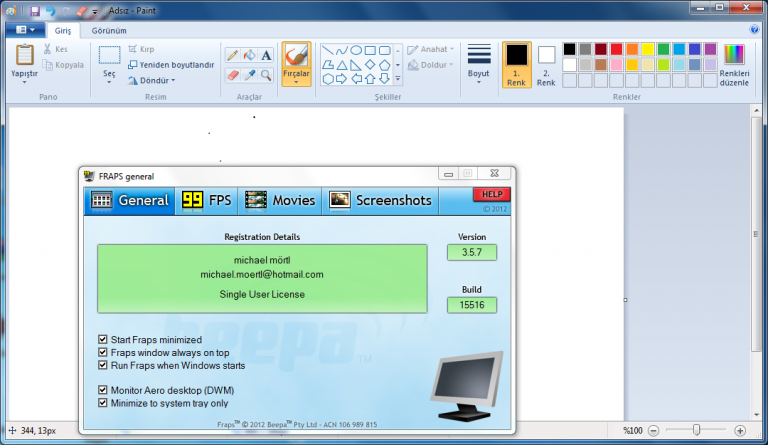Viewport: 768px width, 445px height.
Task: Click the Seç selection rectangle icon
Action: pos(109,55)
